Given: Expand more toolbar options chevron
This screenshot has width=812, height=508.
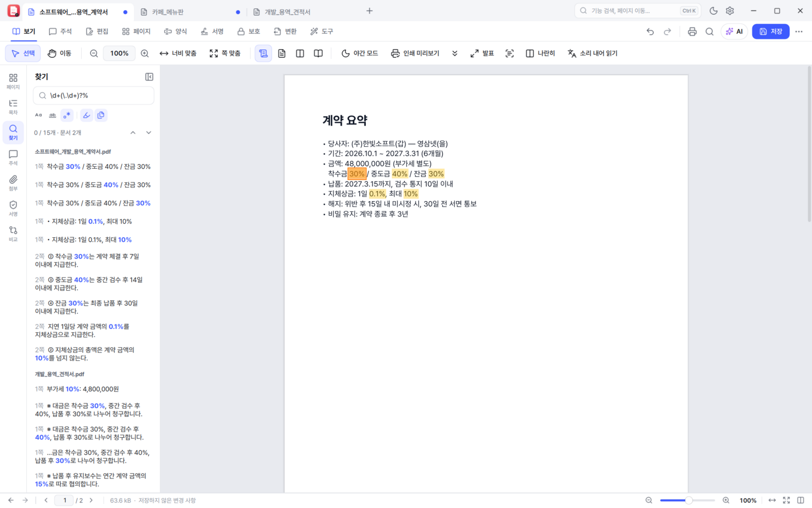Looking at the screenshot, I should point(455,53).
